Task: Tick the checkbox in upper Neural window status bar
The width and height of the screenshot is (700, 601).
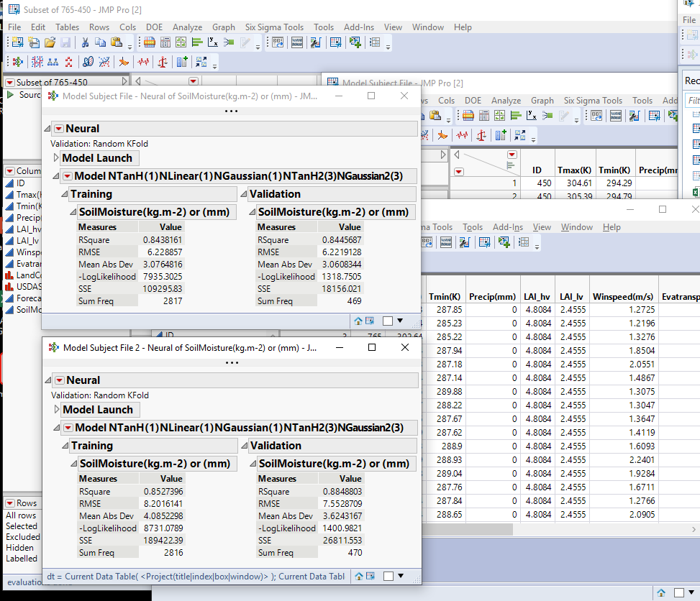Action: [387, 321]
